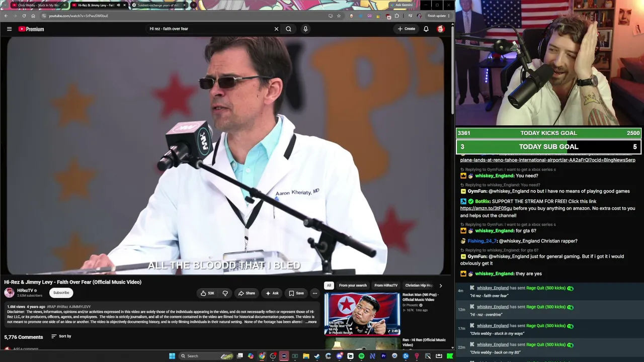This screenshot has width=644, height=362.
Task: Expand the description with ...more
Action: [311, 322]
